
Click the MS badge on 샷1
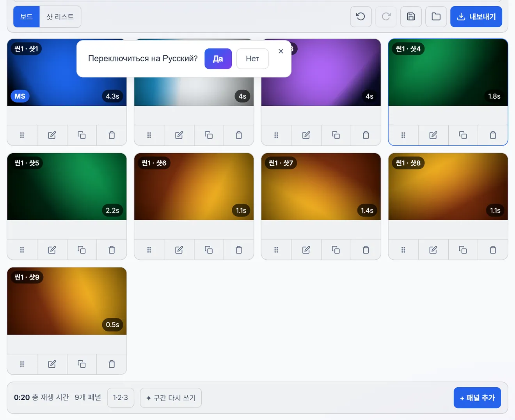[x=20, y=96]
